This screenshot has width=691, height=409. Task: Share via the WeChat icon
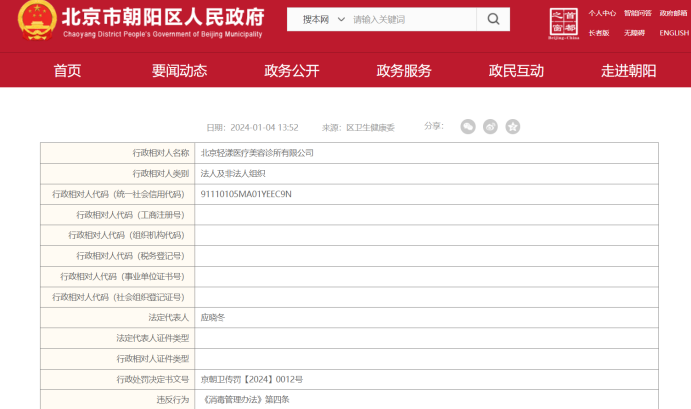(468, 127)
